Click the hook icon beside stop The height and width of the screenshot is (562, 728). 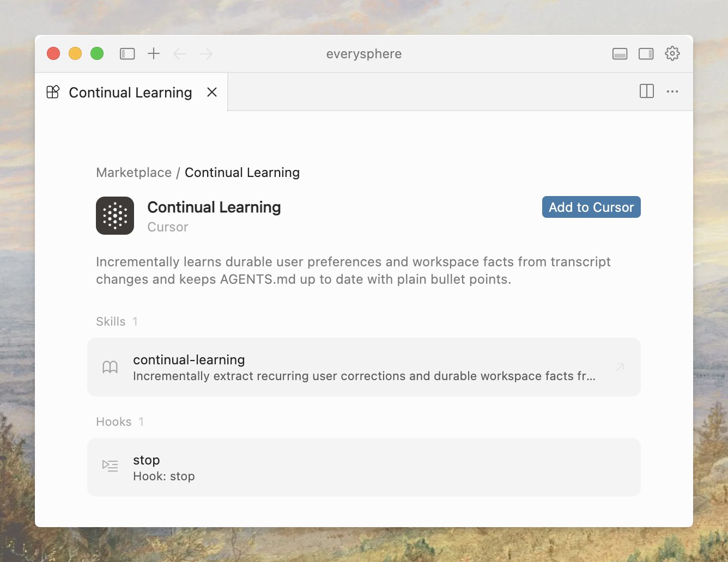tap(110, 466)
